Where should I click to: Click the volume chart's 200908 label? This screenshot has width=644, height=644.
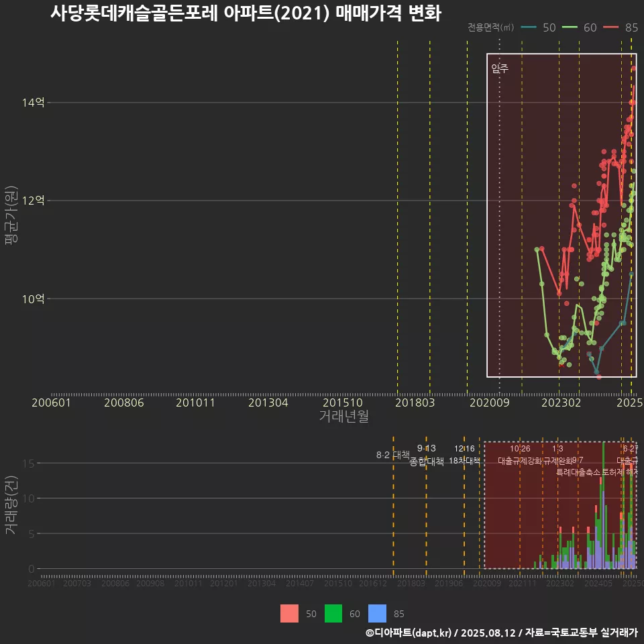150,583
